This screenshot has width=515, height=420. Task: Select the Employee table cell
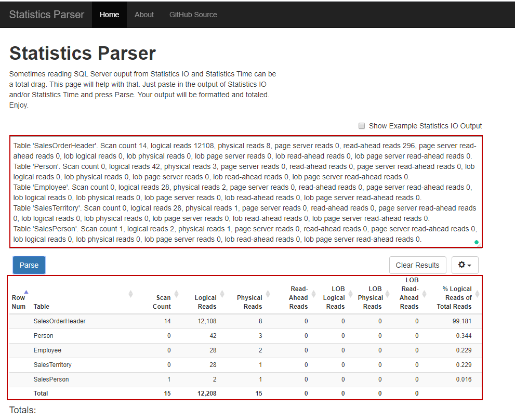47,350
